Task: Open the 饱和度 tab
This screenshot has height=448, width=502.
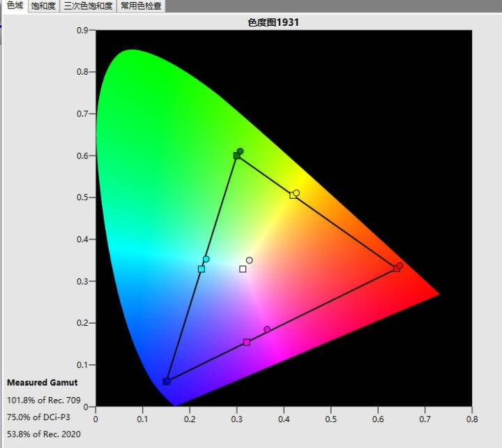Action: pyautogui.click(x=43, y=6)
